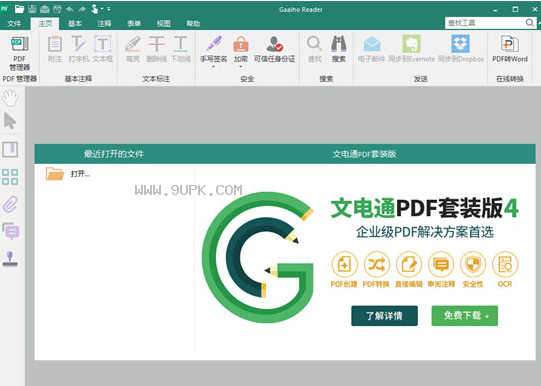Click the 电子邮件 send icon
The height and width of the screenshot is (386, 541).
(372, 44)
